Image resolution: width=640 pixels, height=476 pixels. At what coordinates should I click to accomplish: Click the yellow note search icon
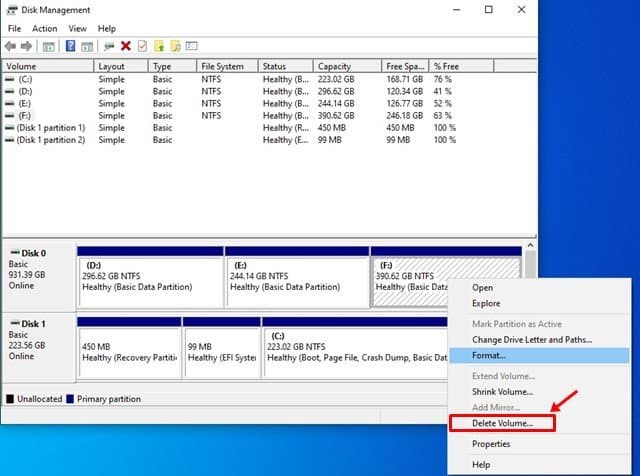[x=176, y=46]
